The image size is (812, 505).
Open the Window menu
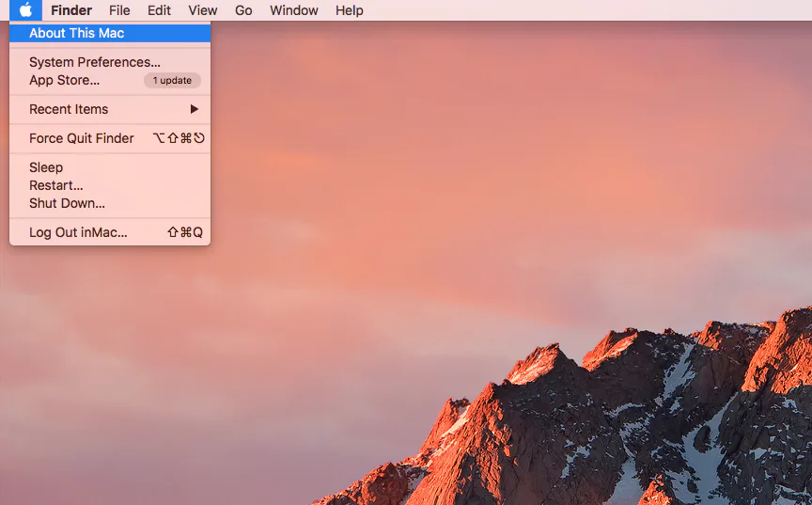pyautogui.click(x=293, y=10)
